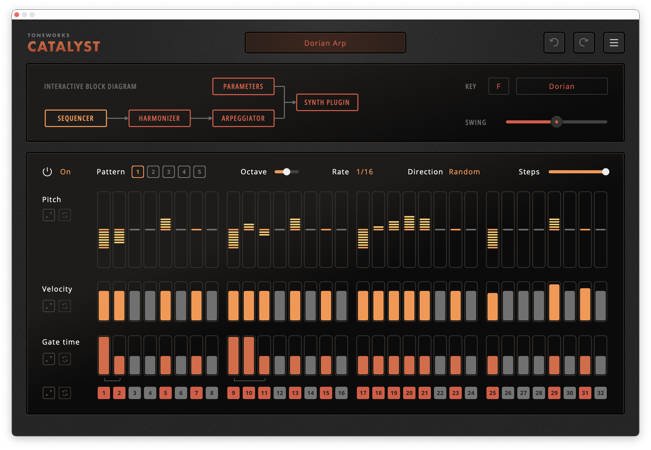Change the Random direction value

tap(464, 172)
